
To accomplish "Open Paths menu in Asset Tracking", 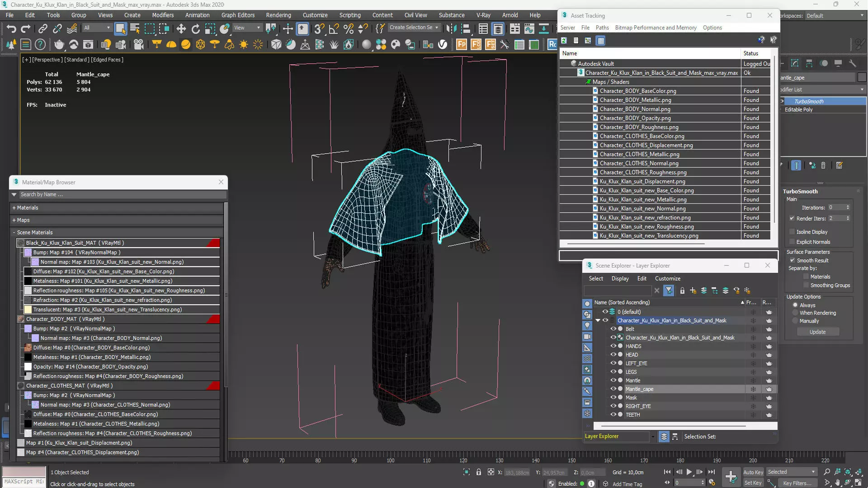I will coord(602,28).
